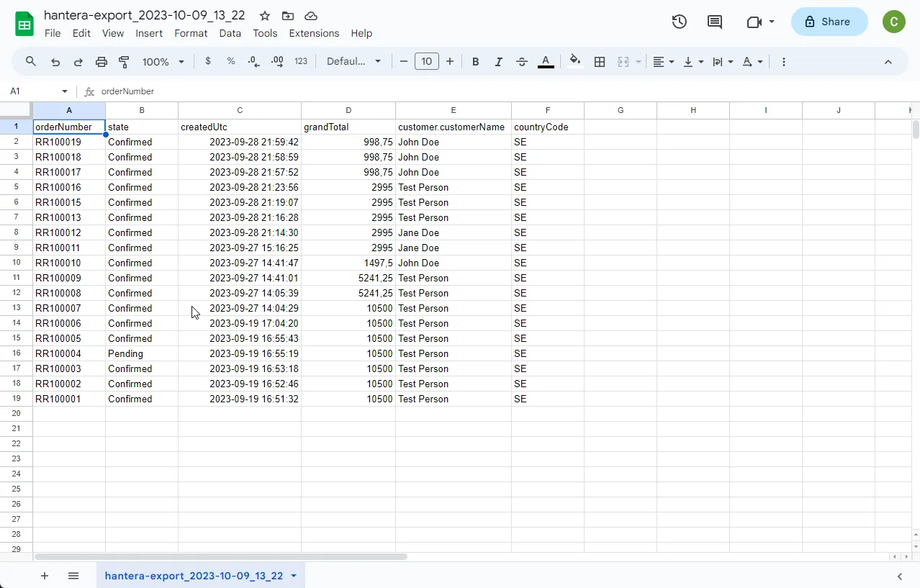Show all comments

[713, 22]
